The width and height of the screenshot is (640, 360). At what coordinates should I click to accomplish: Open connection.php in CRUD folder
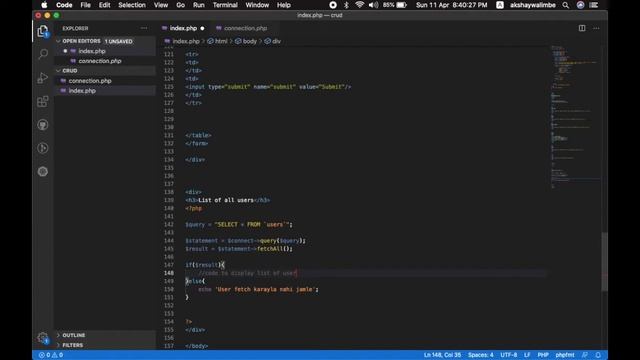[105, 81]
